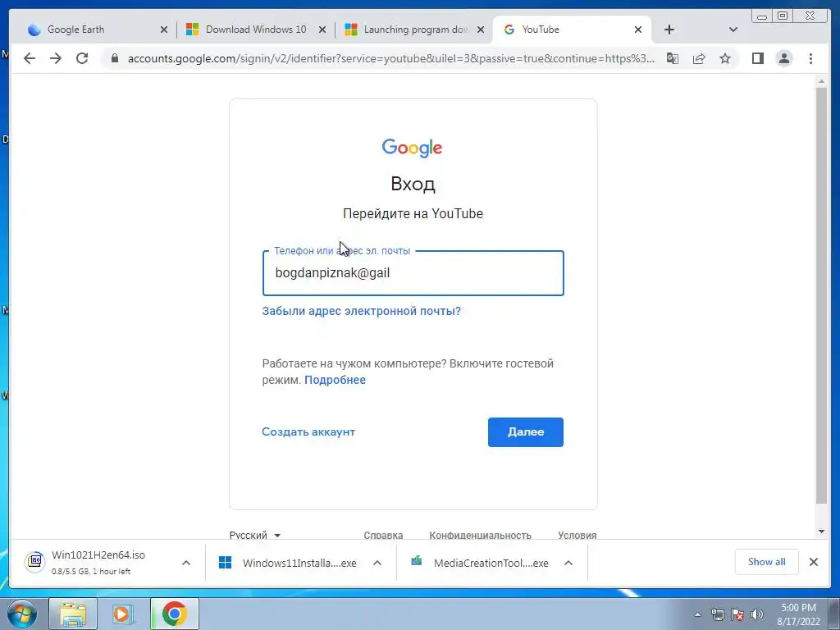Viewport: 840px width, 630px height.
Task: Open the Chrome profile avatar
Action: pyautogui.click(x=783, y=58)
